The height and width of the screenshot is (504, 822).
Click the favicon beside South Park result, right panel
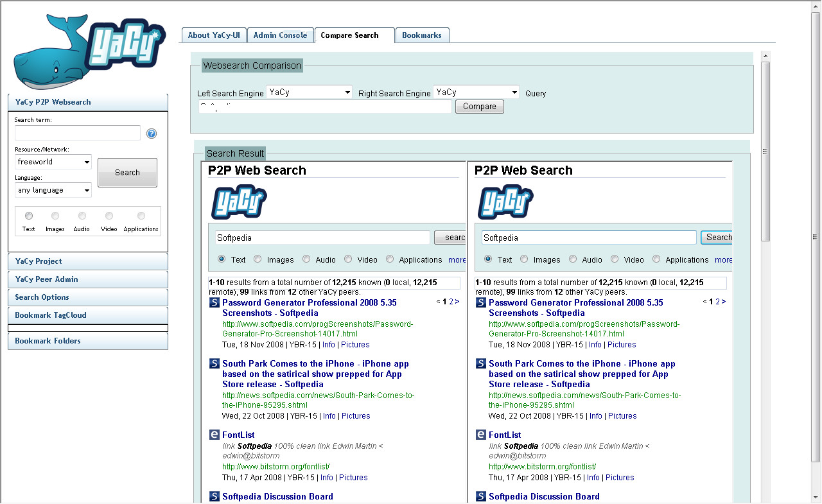tap(481, 363)
